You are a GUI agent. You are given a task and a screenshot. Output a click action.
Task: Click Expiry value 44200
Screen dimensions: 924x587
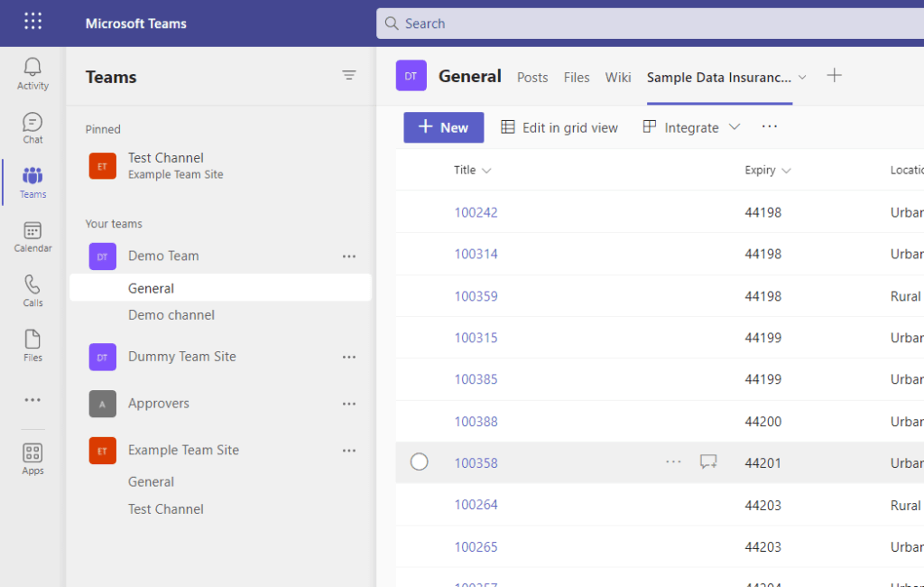762,422
